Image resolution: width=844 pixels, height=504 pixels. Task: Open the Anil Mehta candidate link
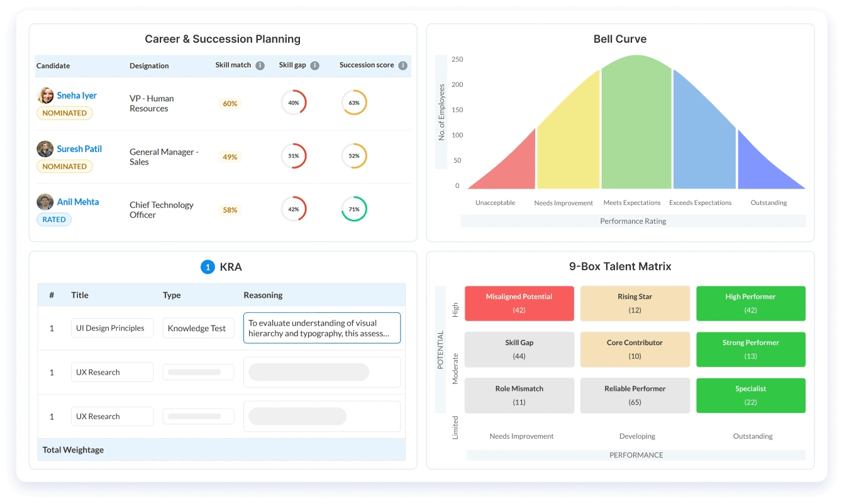[78, 202]
